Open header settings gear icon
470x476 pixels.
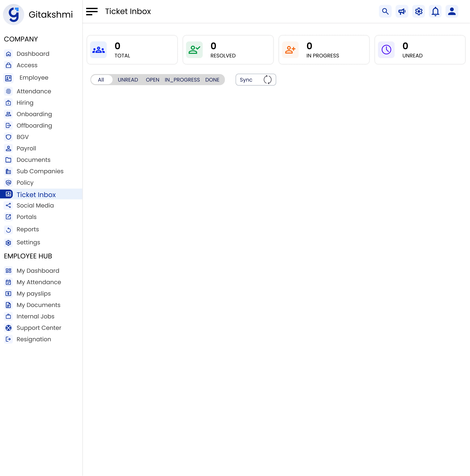tap(419, 11)
